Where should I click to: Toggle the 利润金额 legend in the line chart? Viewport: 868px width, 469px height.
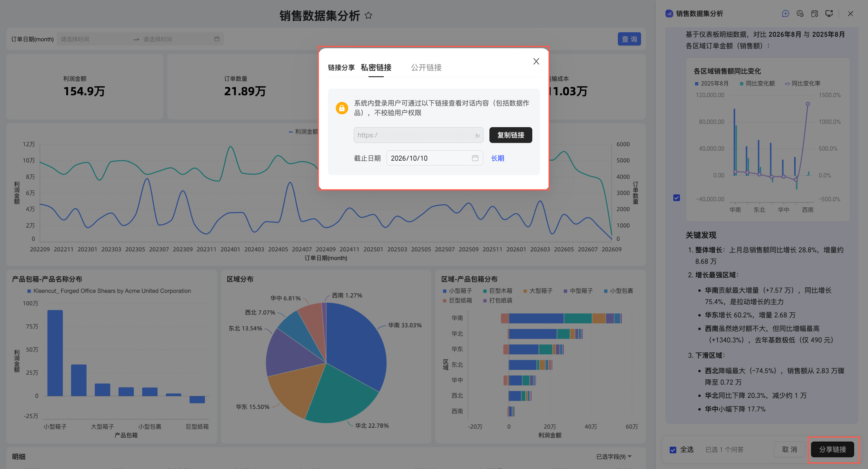pos(303,131)
